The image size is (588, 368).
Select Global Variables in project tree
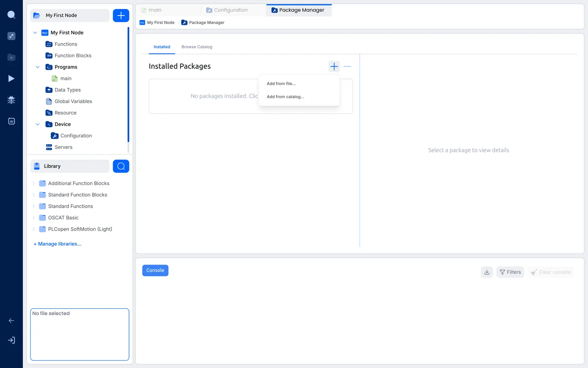73,101
